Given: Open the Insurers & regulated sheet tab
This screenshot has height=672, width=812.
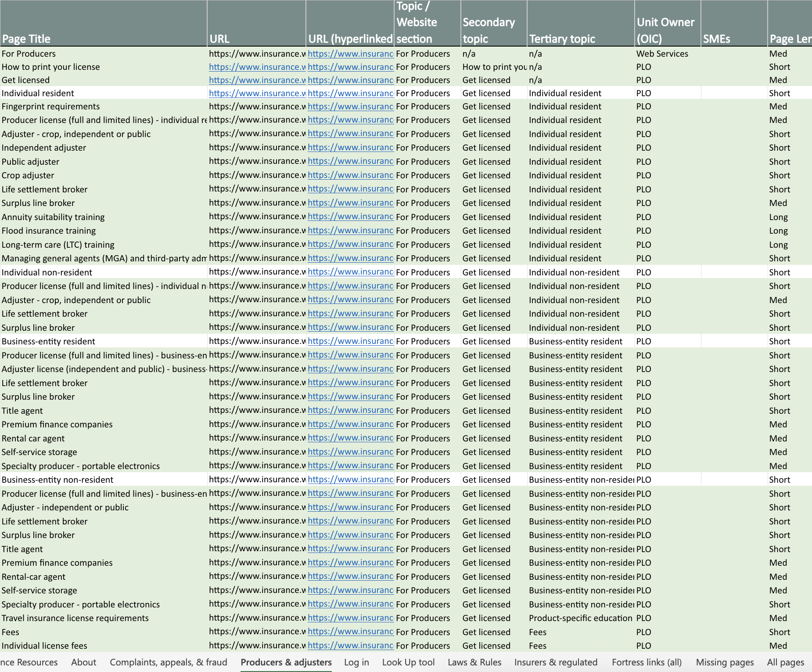Looking at the screenshot, I should click(x=556, y=662).
